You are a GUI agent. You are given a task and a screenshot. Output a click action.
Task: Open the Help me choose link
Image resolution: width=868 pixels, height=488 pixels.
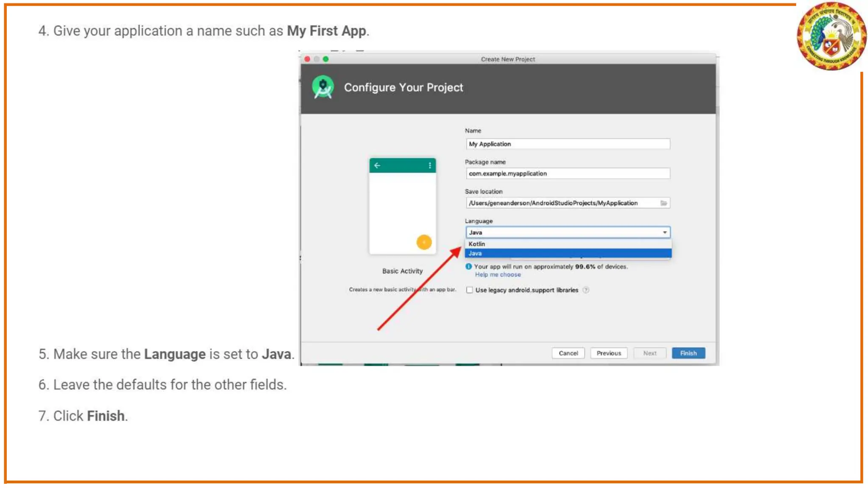498,275
